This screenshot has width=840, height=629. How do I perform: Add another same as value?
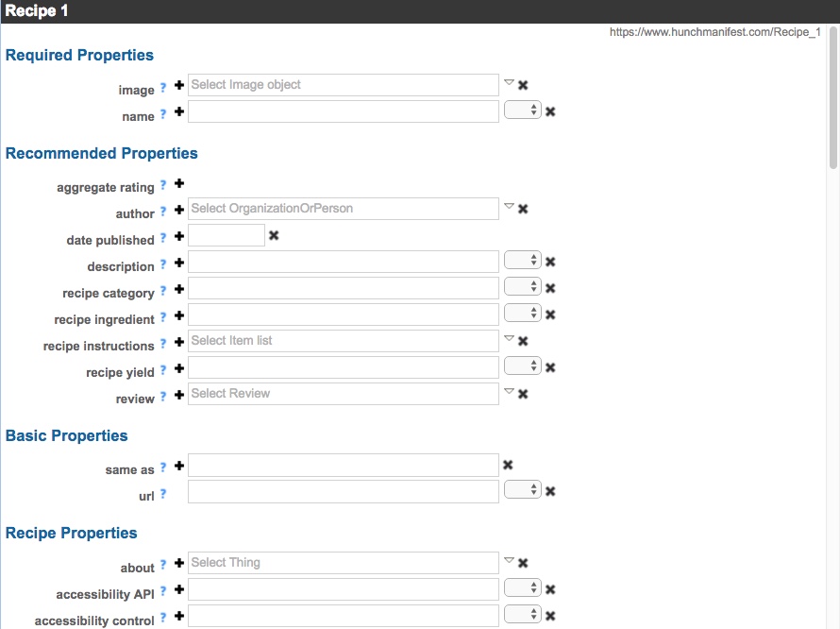pos(179,466)
